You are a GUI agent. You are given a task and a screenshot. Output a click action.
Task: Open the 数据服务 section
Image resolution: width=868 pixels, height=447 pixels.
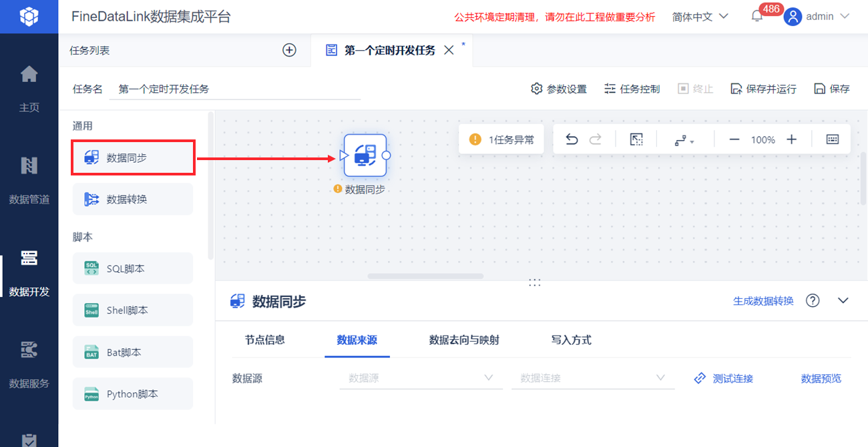point(29,364)
